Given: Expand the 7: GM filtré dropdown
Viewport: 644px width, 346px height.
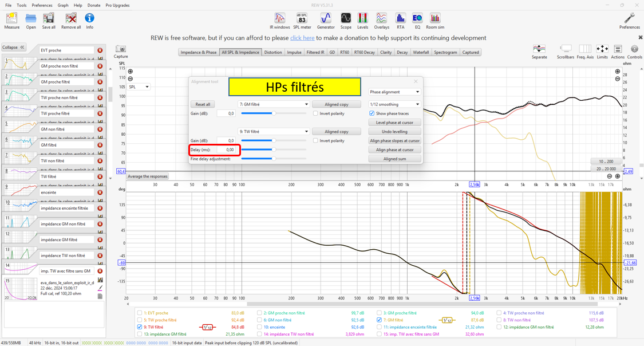Looking at the screenshot, I should click(x=273, y=104).
